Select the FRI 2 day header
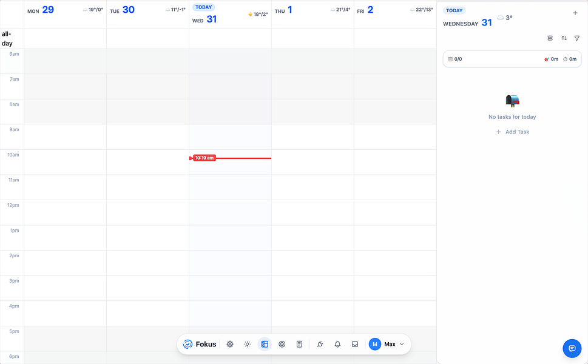The height and width of the screenshot is (364, 588). pyautogui.click(x=365, y=10)
